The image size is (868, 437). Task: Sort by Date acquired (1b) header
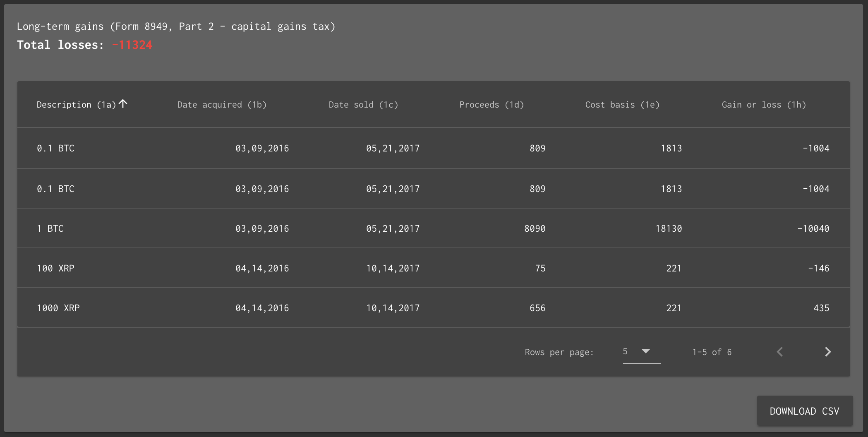(x=222, y=105)
